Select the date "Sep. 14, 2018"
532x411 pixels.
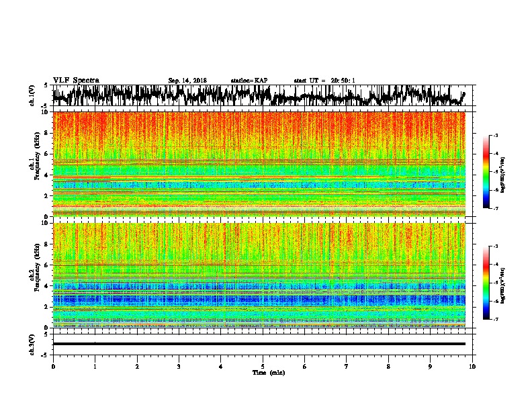pyautogui.click(x=187, y=81)
